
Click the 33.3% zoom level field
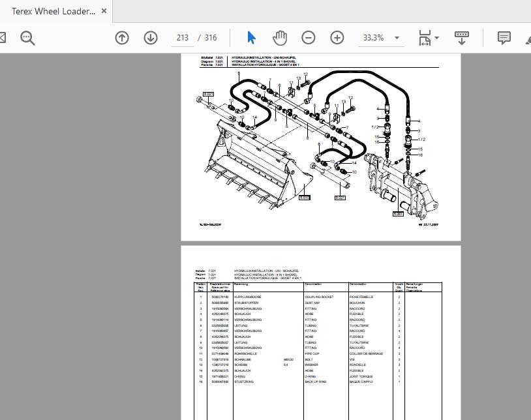tap(374, 38)
